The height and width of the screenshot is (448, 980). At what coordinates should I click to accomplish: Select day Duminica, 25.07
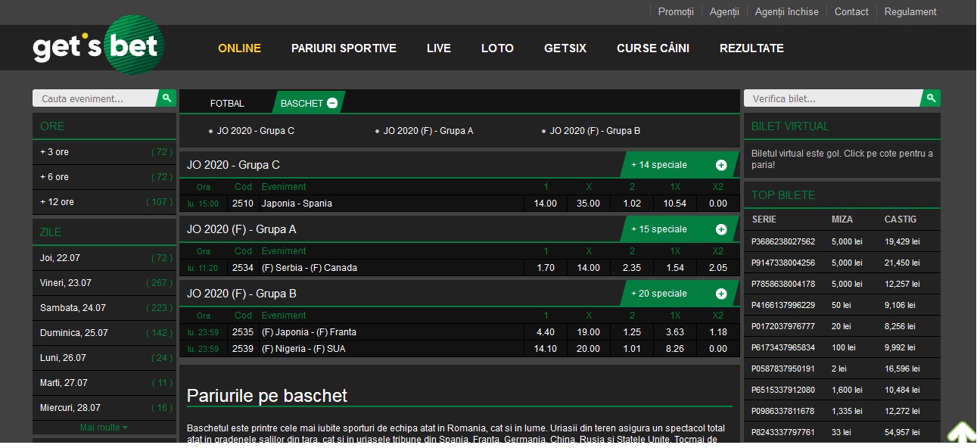(104, 333)
